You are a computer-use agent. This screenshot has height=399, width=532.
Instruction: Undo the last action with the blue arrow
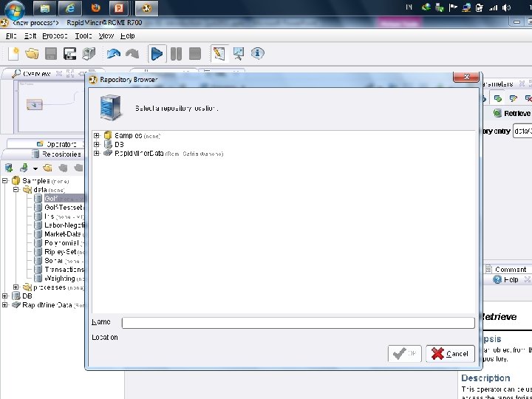click(x=113, y=54)
